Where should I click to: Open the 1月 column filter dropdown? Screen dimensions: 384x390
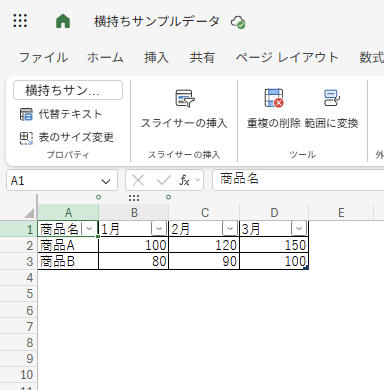(x=159, y=229)
